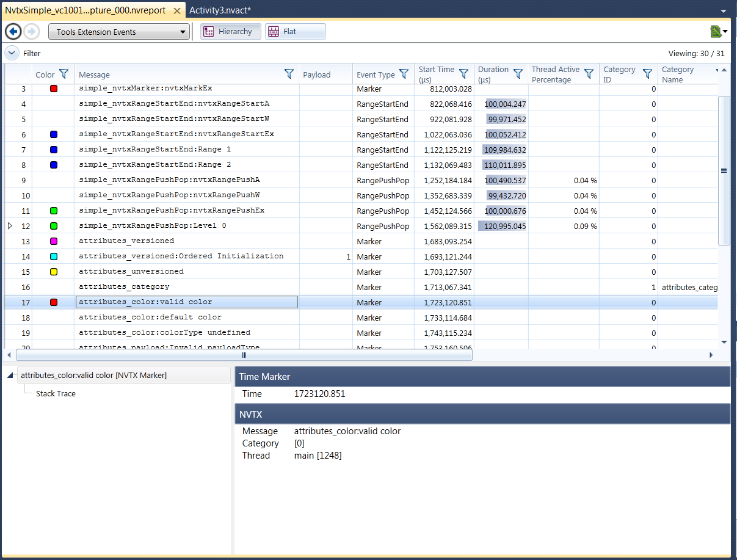Click the magenta swatch in row 13

pyautogui.click(x=54, y=241)
